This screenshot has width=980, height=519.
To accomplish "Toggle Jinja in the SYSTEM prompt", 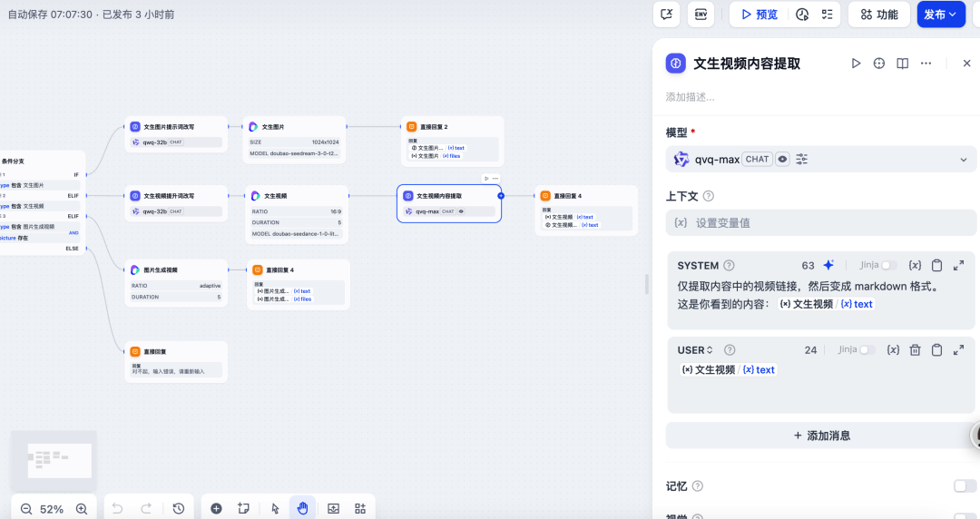I will point(889,265).
